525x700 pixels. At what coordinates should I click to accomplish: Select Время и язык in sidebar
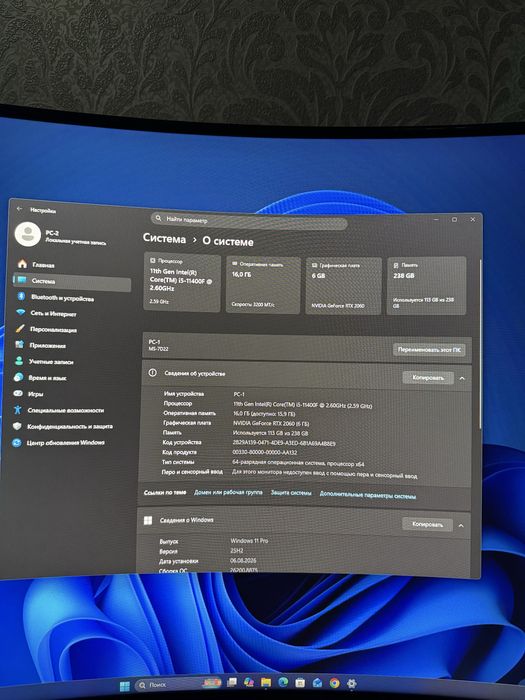(41, 378)
